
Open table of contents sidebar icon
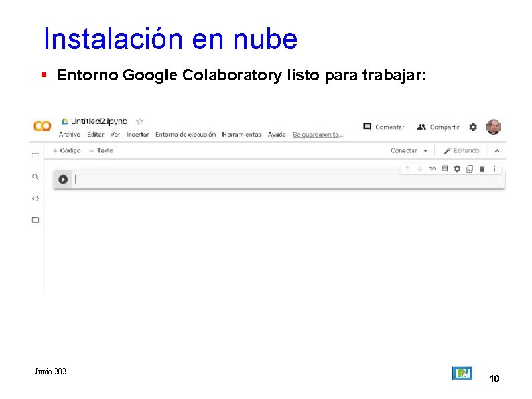[36, 156]
